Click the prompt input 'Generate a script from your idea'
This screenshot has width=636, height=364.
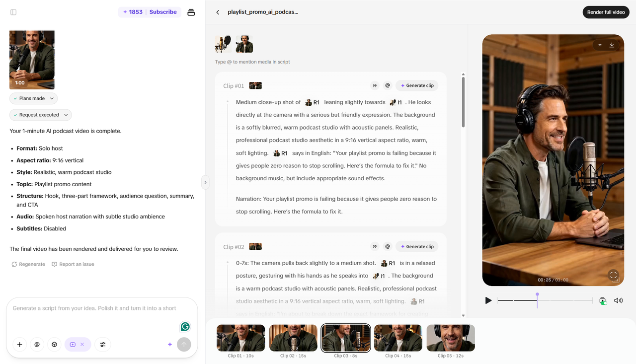pyautogui.click(x=94, y=308)
